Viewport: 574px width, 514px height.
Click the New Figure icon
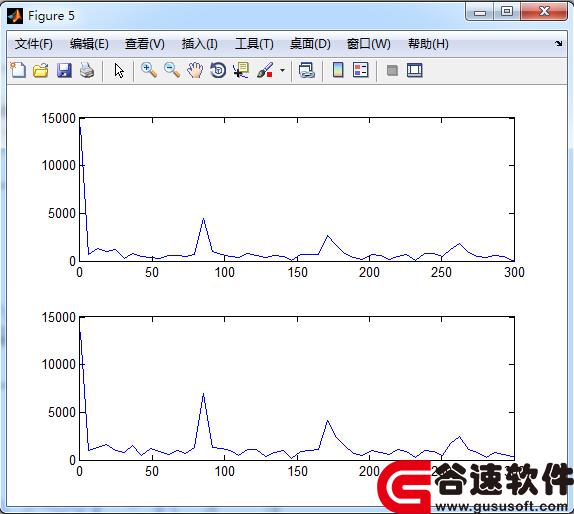18,70
